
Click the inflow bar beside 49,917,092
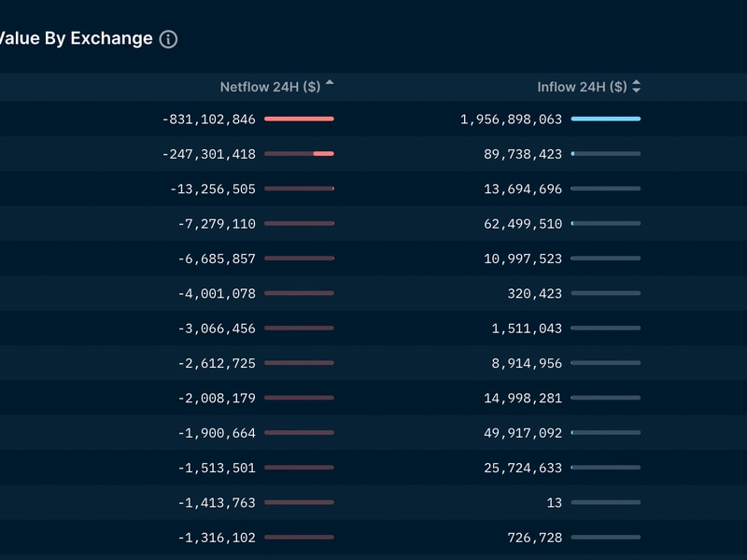(x=605, y=433)
